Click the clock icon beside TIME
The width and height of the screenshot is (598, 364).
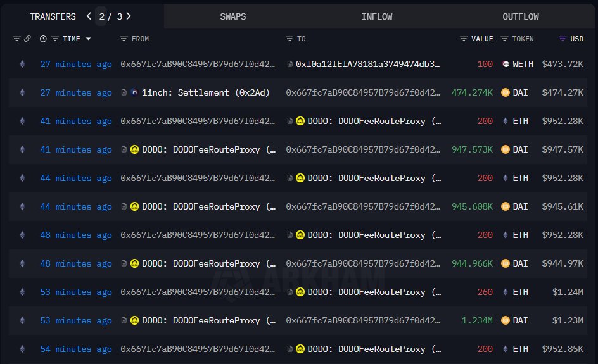tap(43, 39)
